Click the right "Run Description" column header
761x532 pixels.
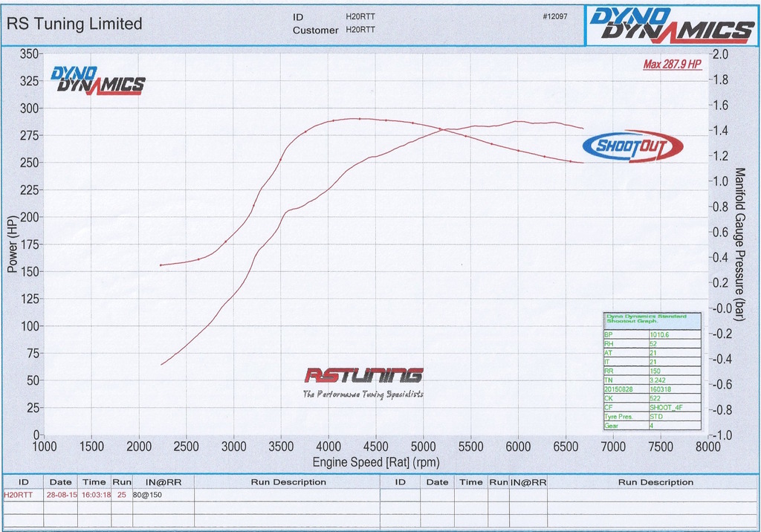(x=655, y=482)
